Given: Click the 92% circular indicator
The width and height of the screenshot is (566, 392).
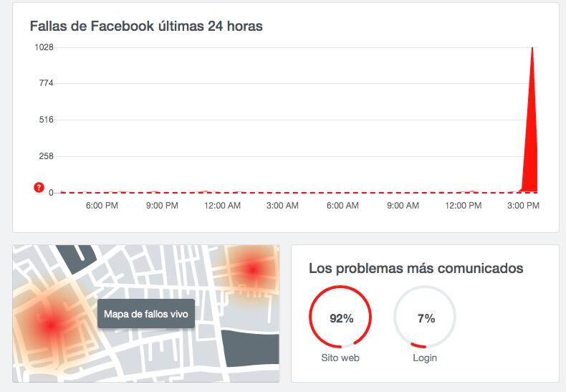Looking at the screenshot, I should click(341, 318).
